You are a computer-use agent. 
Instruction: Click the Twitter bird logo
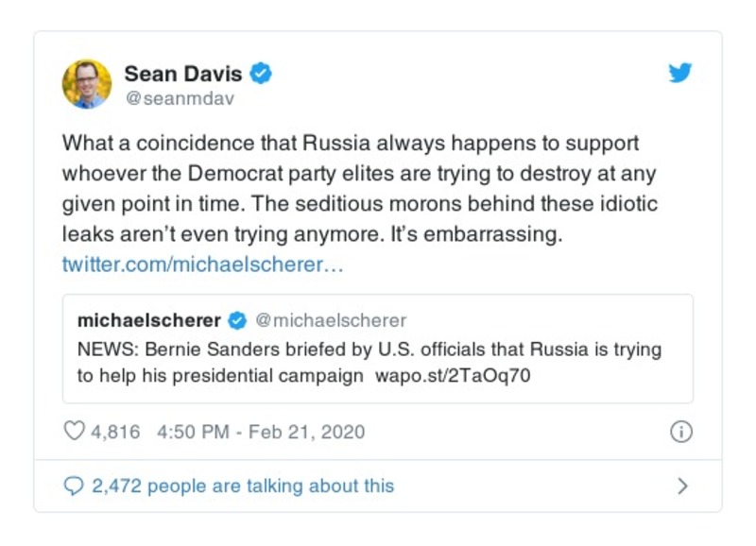[680, 74]
